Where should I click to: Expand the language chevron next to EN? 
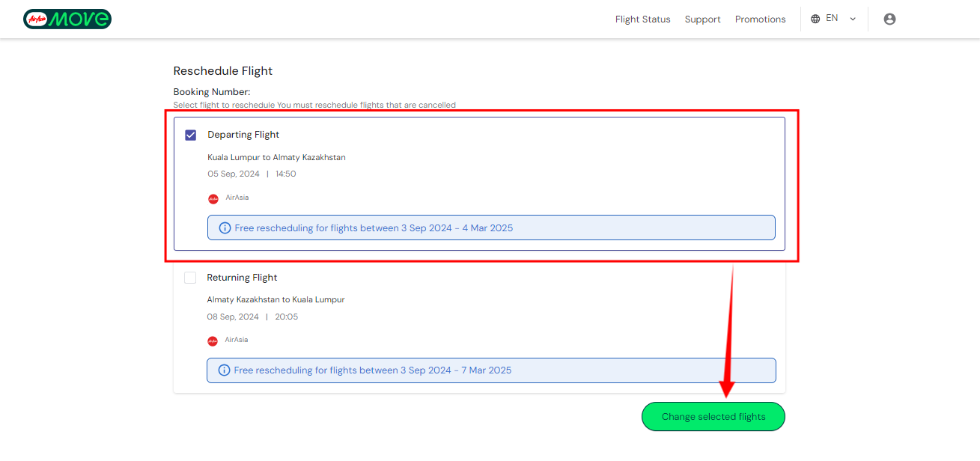[853, 19]
